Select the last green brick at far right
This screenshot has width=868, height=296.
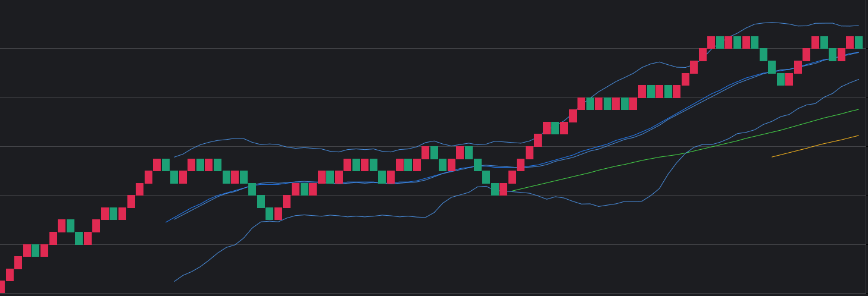click(x=858, y=42)
